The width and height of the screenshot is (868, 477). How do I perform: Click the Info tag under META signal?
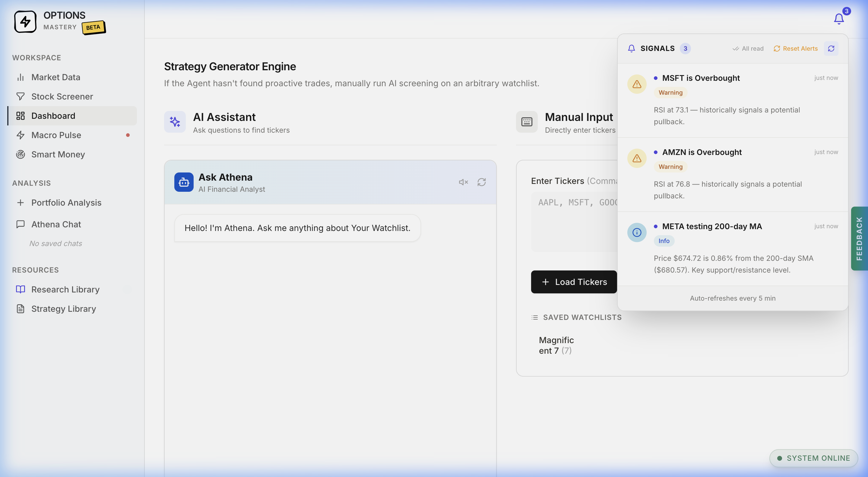click(664, 241)
